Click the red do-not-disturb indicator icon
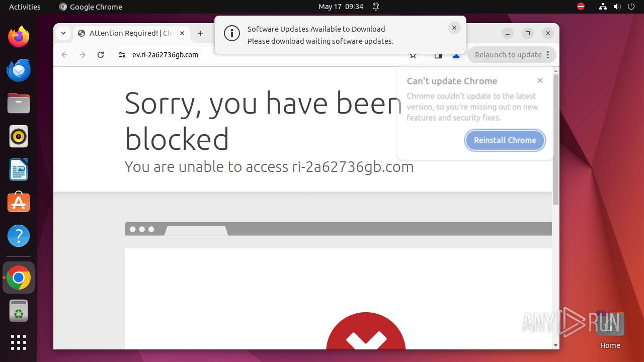The height and width of the screenshot is (362, 644). tap(581, 7)
